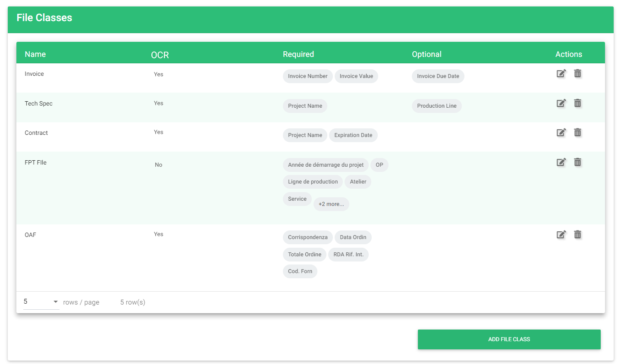Edit the Contract file class
This screenshot has width=624, height=364.
tap(561, 133)
